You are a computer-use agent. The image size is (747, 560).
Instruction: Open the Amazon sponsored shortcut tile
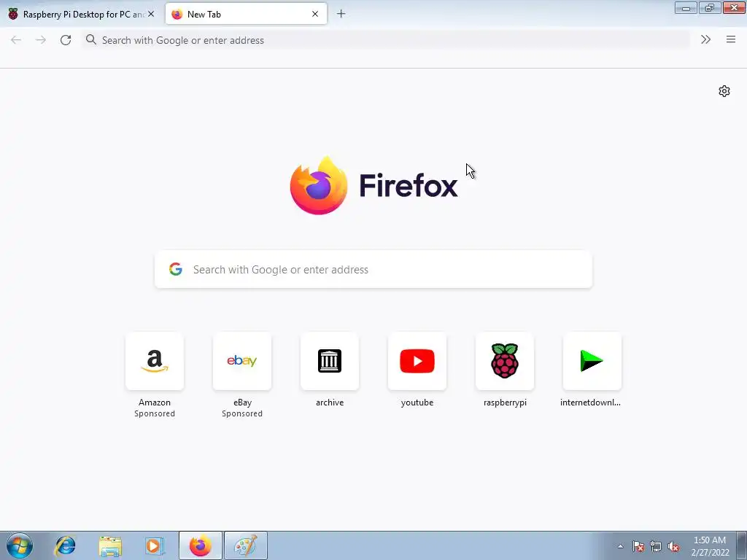tap(155, 361)
